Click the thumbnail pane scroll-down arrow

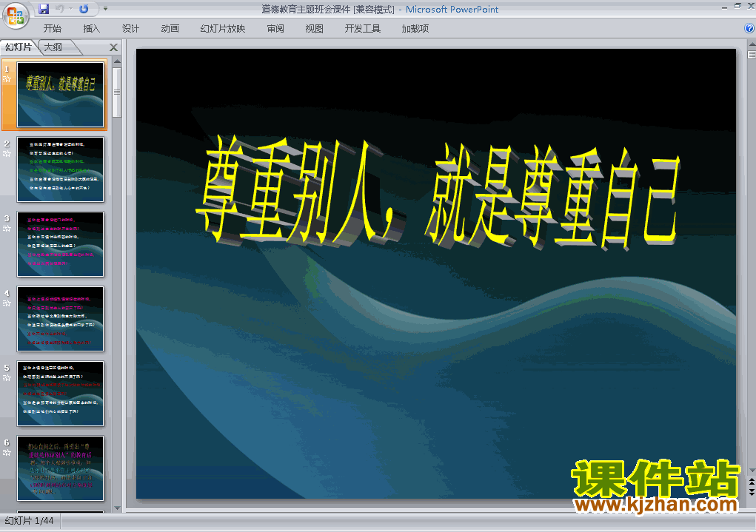point(117,508)
